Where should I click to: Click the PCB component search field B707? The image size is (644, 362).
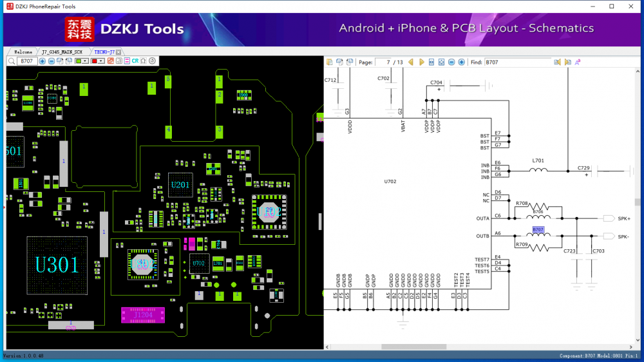27,61
